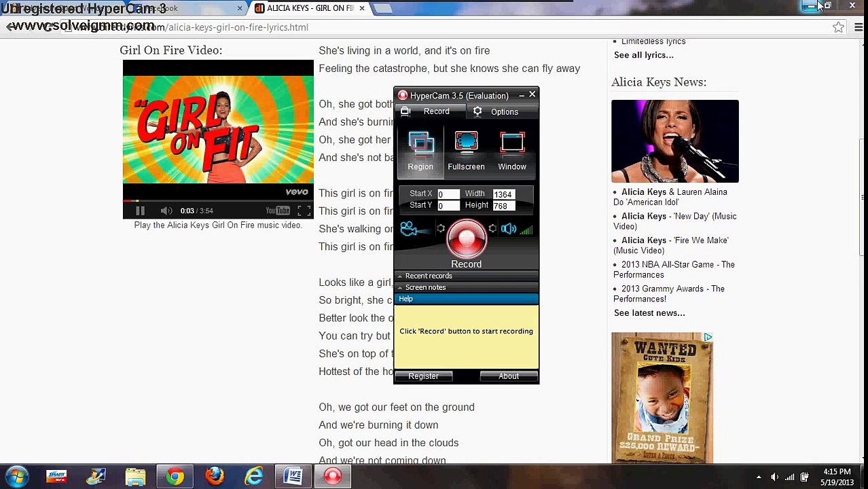The image size is (868, 489).
Task: Click the Girl On Fire video thumbnail
Action: pyautogui.click(x=218, y=129)
